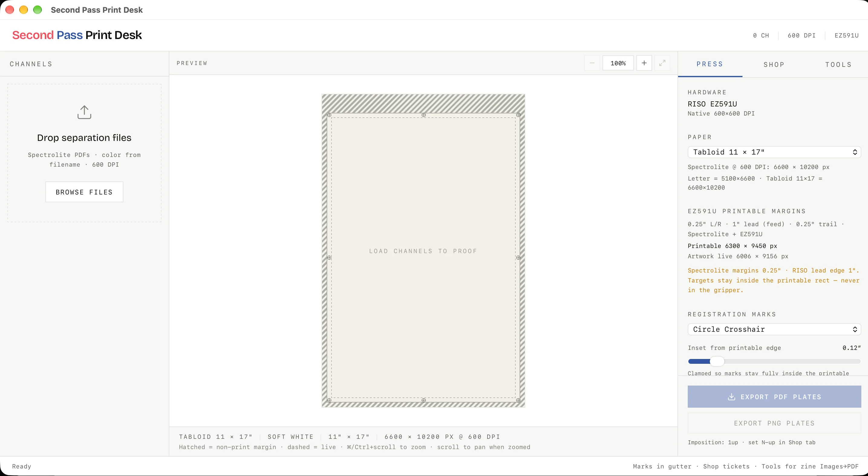The width and height of the screenshot is (868, 476).
Task: Click the 'Drop separation files' heading
Action: click(84, 137)
